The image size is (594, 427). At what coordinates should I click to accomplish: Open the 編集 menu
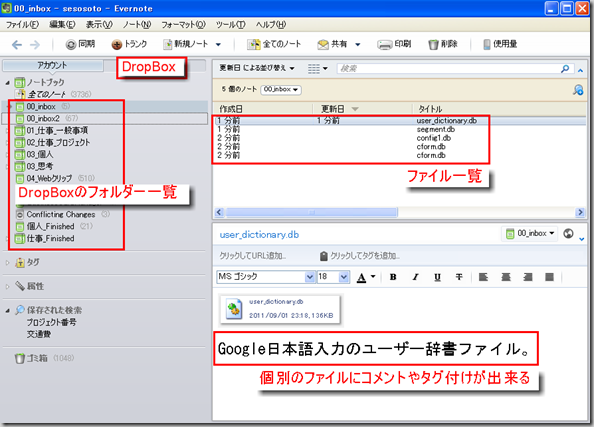(62, 25)
